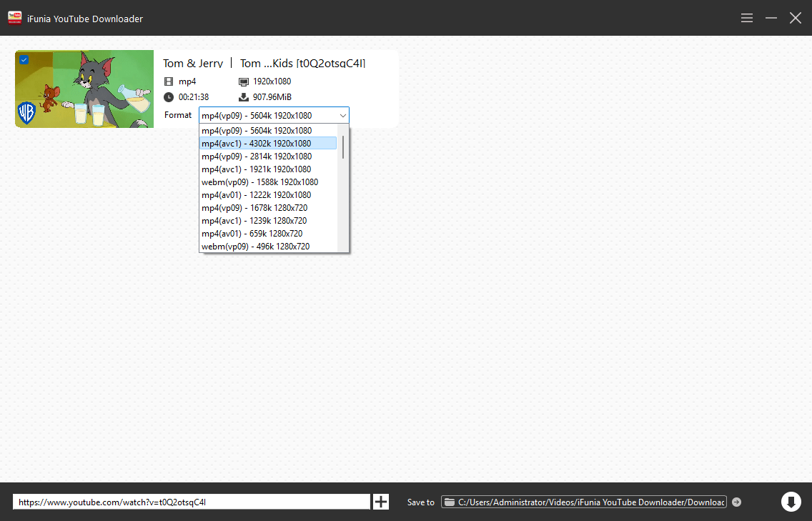This screenshot has width=812, height=521.
Task: Click the download arrow button
Action: point(791,502)
